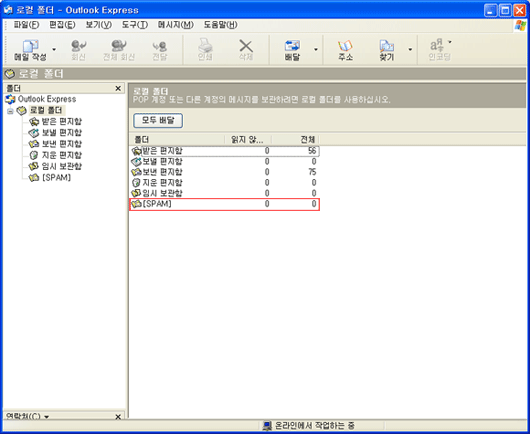Viewport: 530px width, 434px height.
Task: Click [SPAM] row in folder list
Action: [224, 204]
